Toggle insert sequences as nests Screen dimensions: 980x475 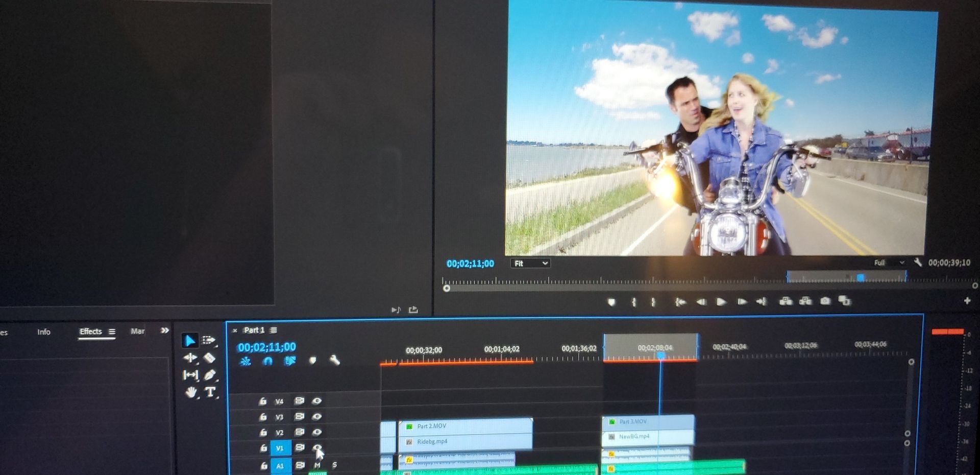(246, 362)
